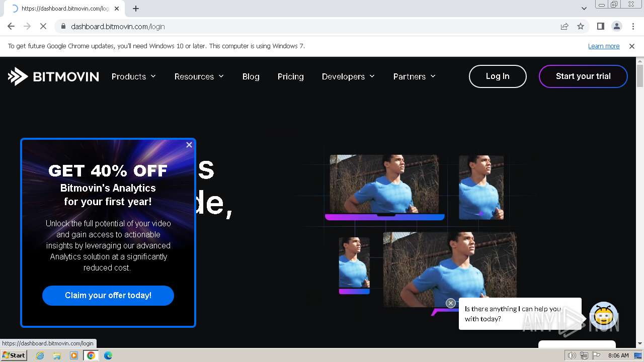644x362 pixels.
Task: Open Action Center flag icon
Action: click(x=596, y=355)
